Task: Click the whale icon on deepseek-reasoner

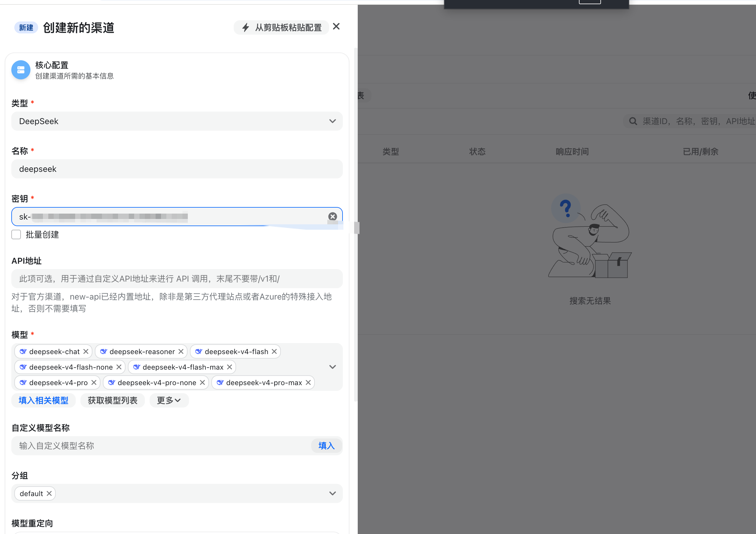Action: pos(103,351)
